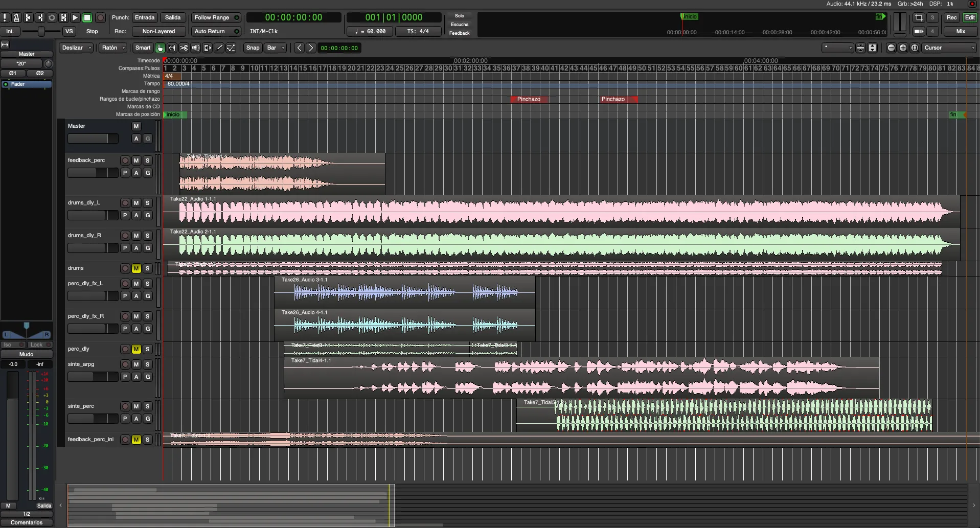This screenshot has height=528, width=980.
Task: Select the Draw (pencil) tool
Action: tap(219, 48)
